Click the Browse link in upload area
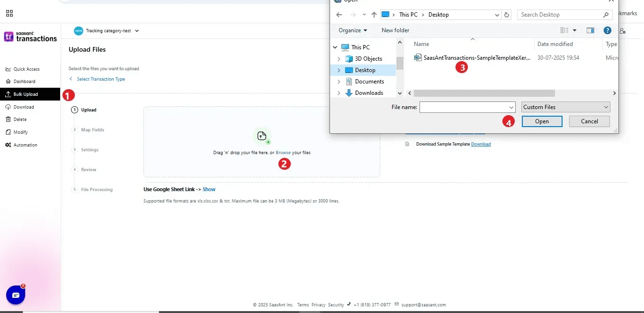This screenshot has height=313, width=644. point(283,153)
